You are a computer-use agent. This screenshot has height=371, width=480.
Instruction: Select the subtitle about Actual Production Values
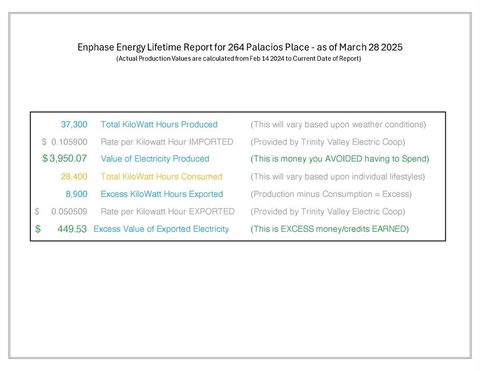(x=239, y=59)
